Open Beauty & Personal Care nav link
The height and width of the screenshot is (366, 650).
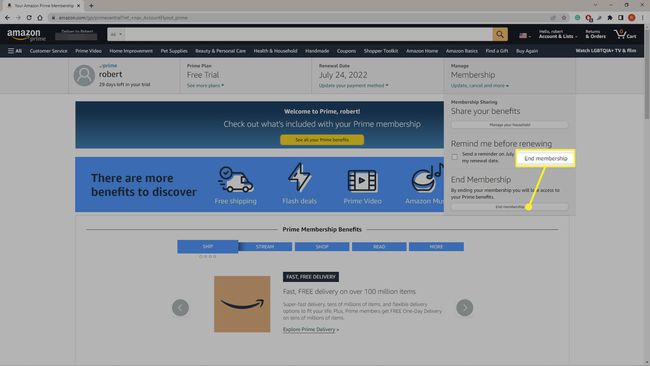click(221, 51)
